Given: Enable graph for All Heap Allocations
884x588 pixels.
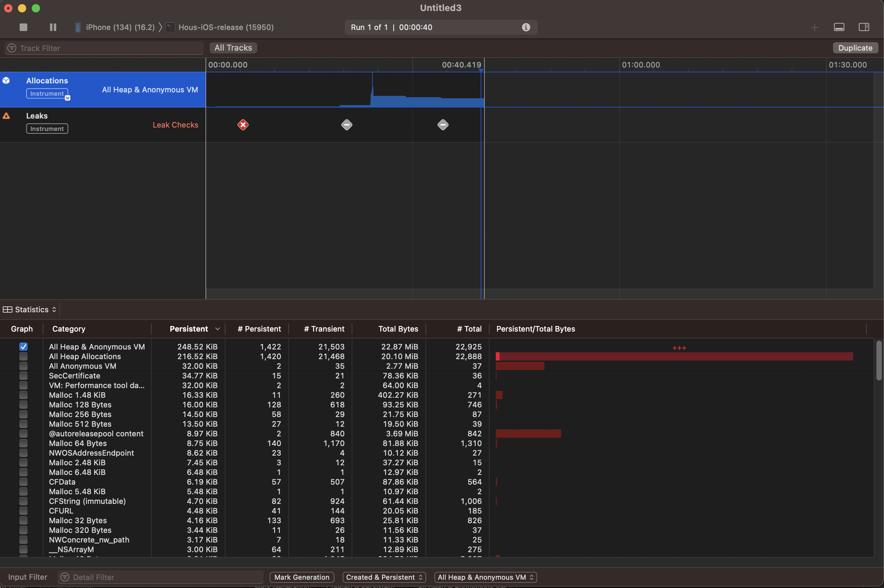Looking at the screenshot, I should pos(23,356).
